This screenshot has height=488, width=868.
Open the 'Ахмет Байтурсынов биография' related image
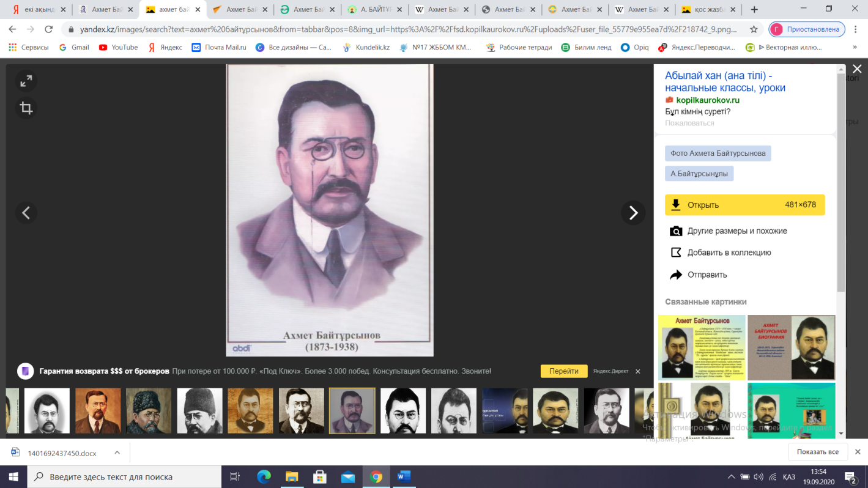coord(791,347)
